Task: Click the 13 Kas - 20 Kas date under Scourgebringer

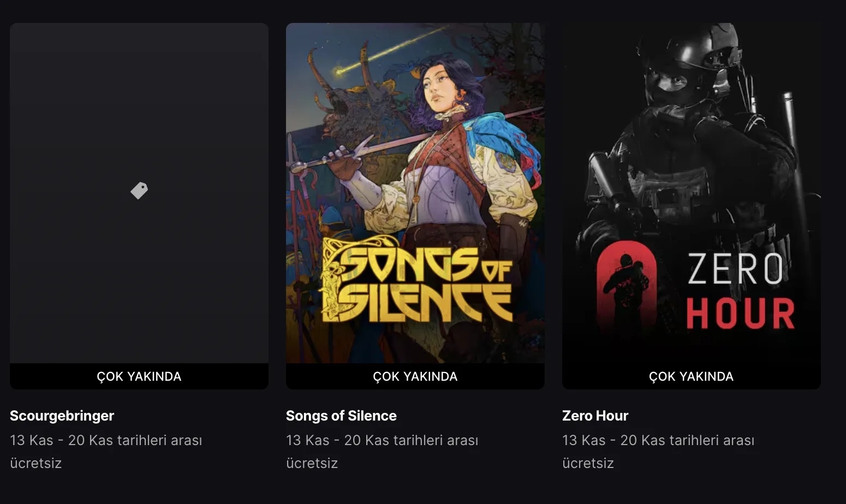Action: (x=106, y=440)
